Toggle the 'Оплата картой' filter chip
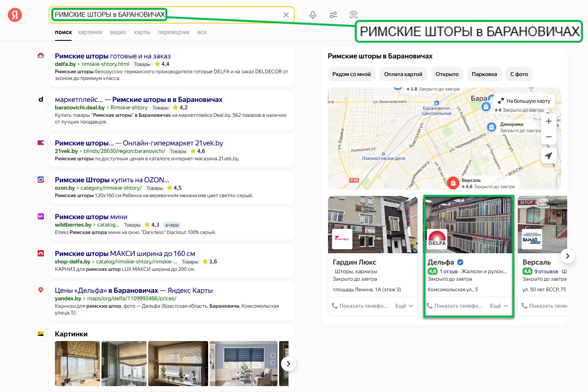 pyautogui.click(x=403, y=74)
